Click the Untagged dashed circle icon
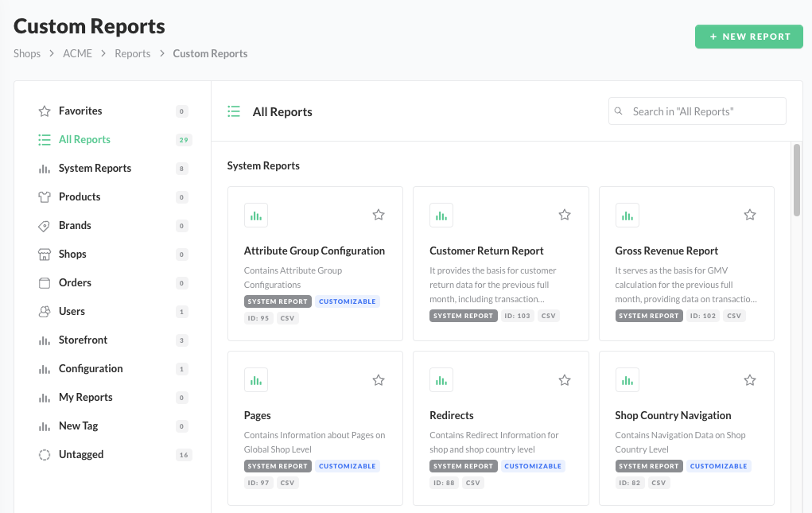812x513 pixels. (x=45, y=455)
